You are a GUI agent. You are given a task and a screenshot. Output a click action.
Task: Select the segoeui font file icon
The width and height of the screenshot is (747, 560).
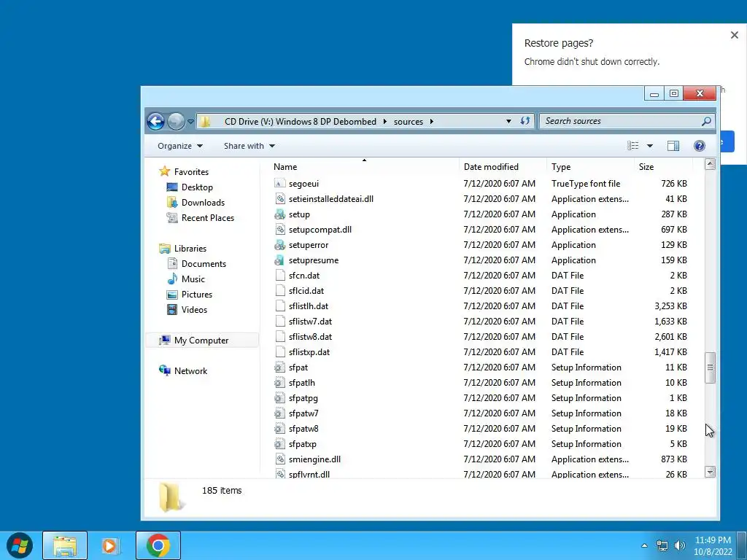pos(280,183)
